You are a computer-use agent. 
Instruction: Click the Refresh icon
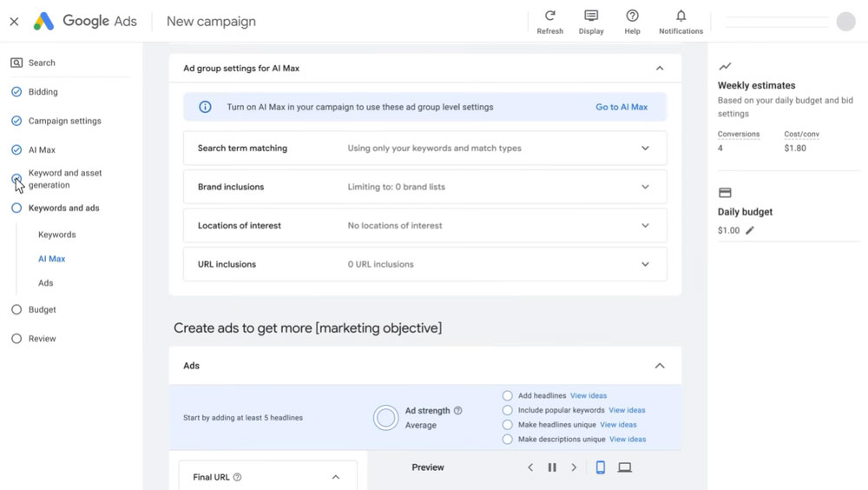tap(549, 16)
